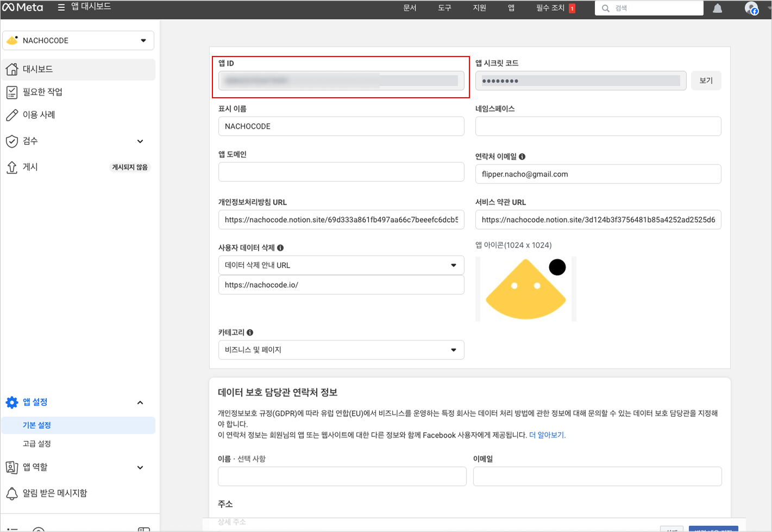Click the Meta logo
Viewport: 772px width, 532px height.
pos(23,8)
